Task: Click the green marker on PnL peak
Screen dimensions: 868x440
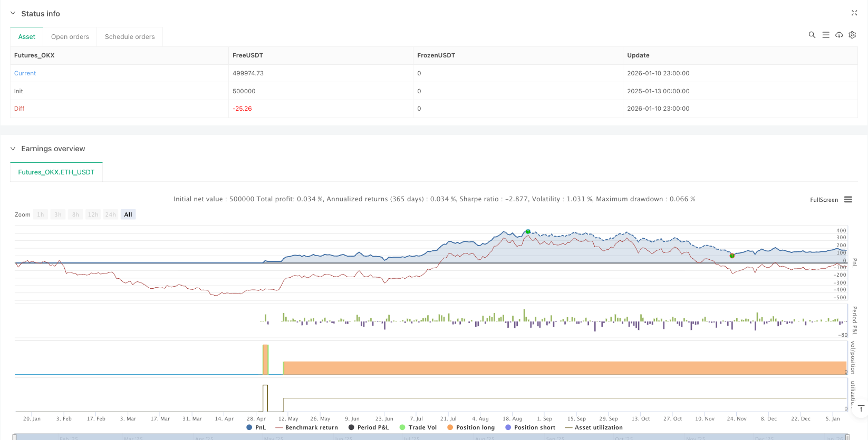Action: 528,232
